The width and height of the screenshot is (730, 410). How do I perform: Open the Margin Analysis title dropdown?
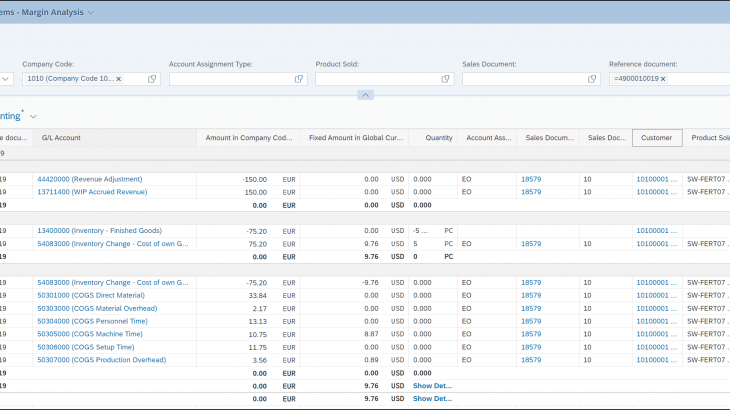tap(92, 12)
